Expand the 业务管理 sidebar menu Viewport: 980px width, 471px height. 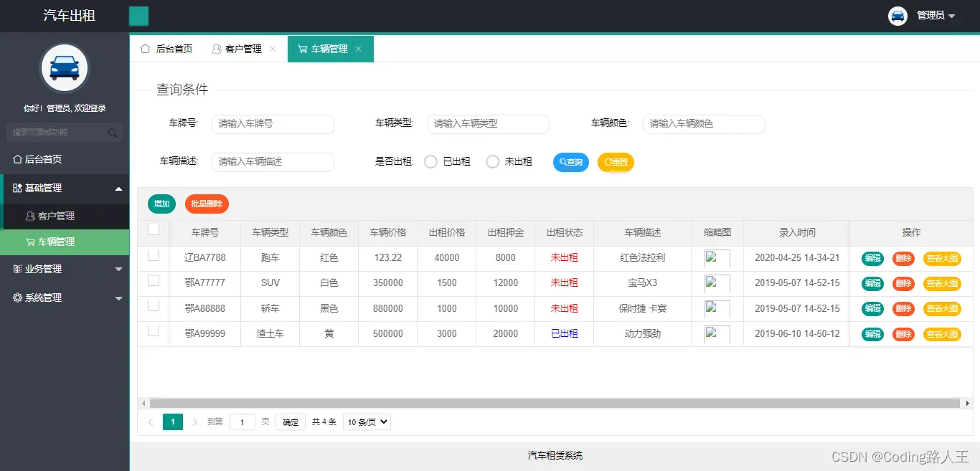(x=65, y=269)
